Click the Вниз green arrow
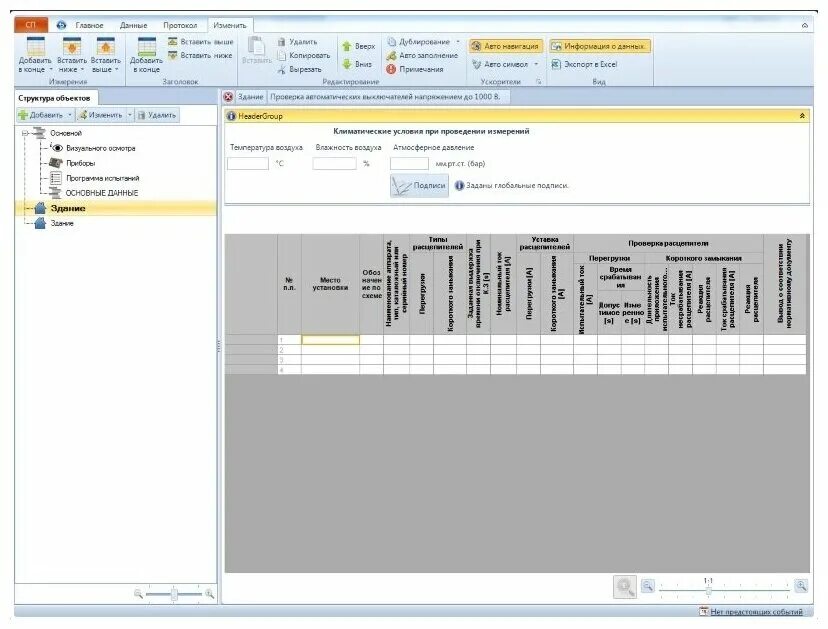The image size is (828, 629). [x=347, y=64]
